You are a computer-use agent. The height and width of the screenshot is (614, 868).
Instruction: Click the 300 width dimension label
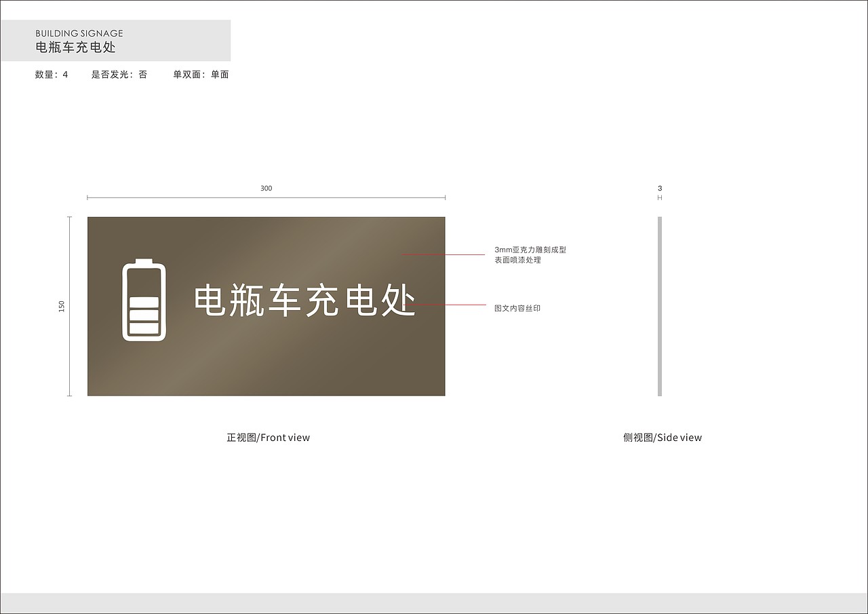266,189
